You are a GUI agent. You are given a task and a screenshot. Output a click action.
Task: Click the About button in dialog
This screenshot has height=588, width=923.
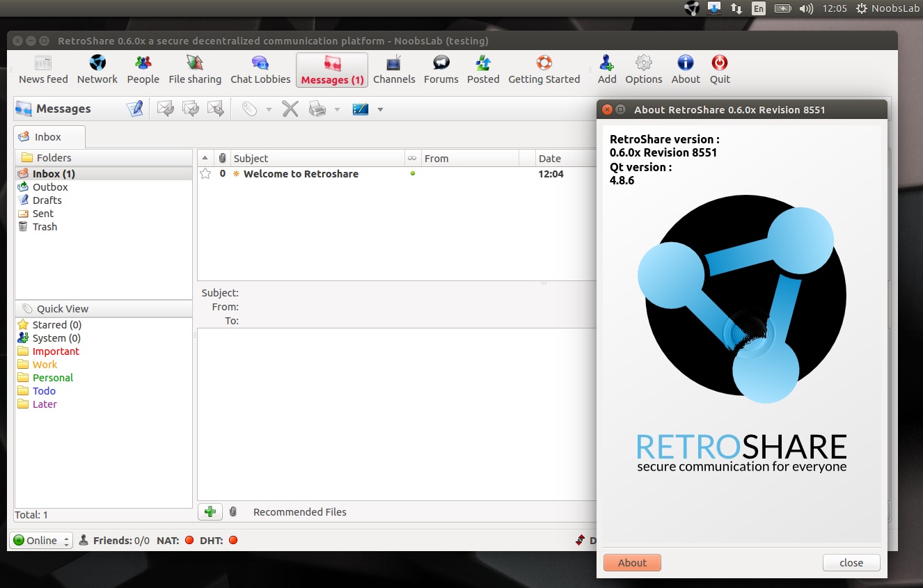[632, 563]
